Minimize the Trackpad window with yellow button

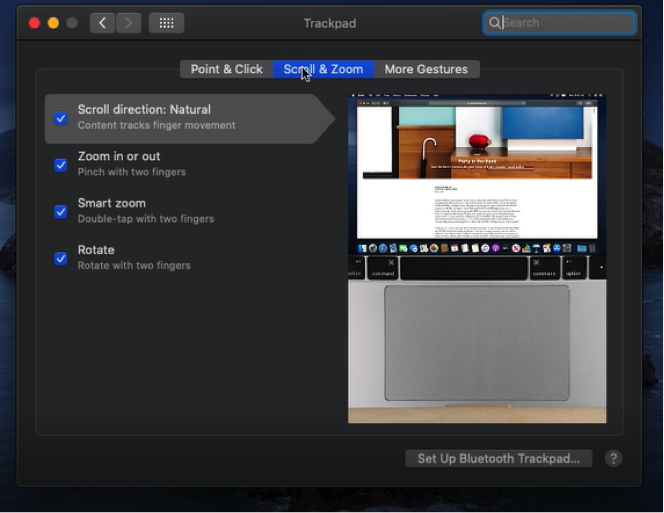click(x=53, y=23)
